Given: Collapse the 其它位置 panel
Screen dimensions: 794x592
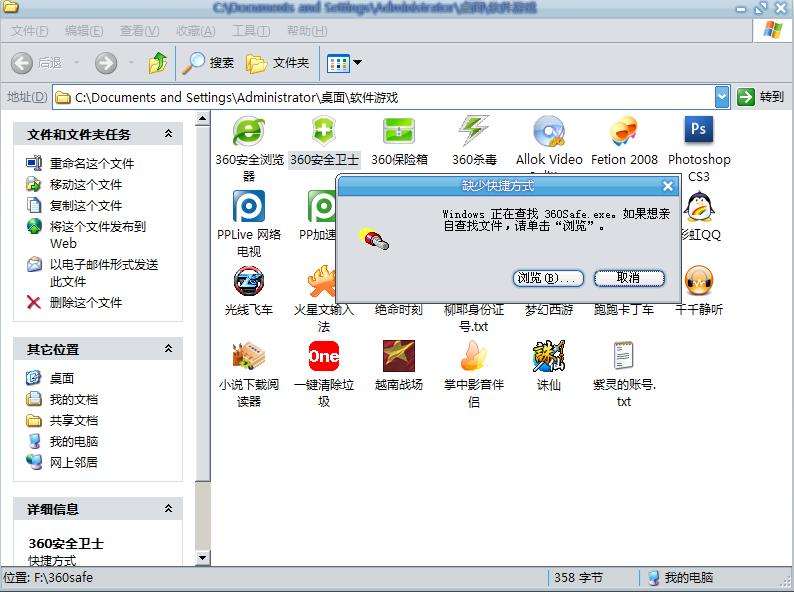Looking at the screenshot, I should coord(169,348).
